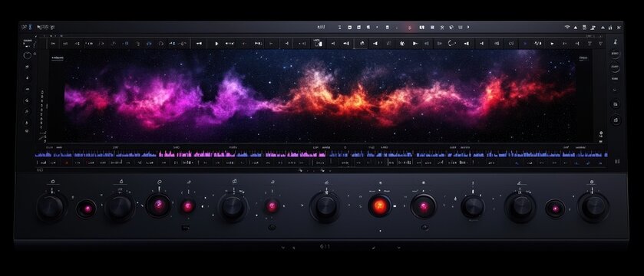Click the rightmost black knob on the control panel

click(593, 207)
